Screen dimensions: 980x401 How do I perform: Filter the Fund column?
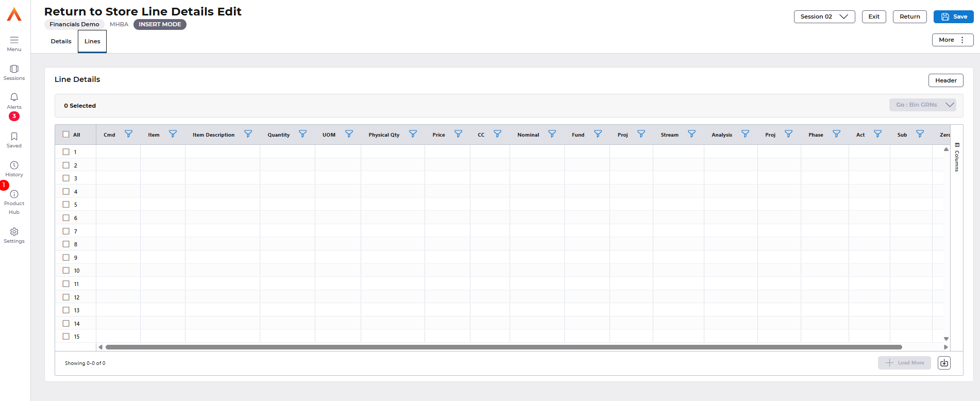pos(598,134)
